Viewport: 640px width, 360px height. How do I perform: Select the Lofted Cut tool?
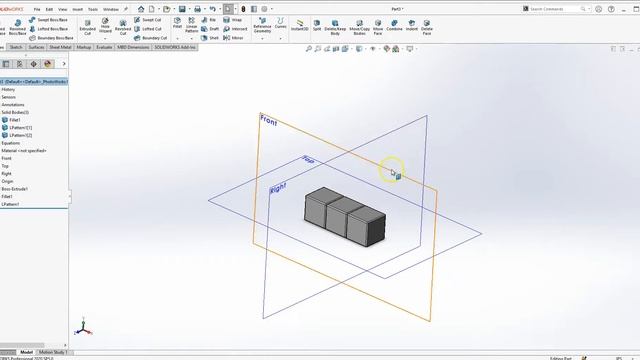147,29
